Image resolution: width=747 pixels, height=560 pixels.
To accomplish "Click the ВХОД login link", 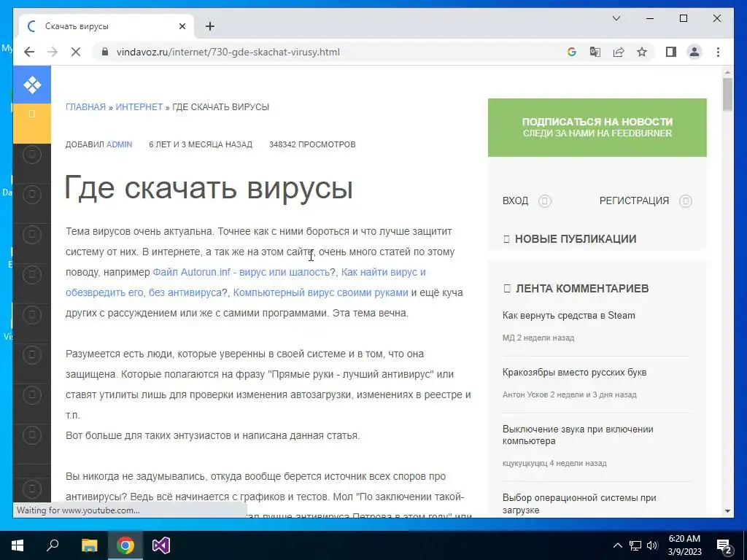I will (x=515, y=201).
